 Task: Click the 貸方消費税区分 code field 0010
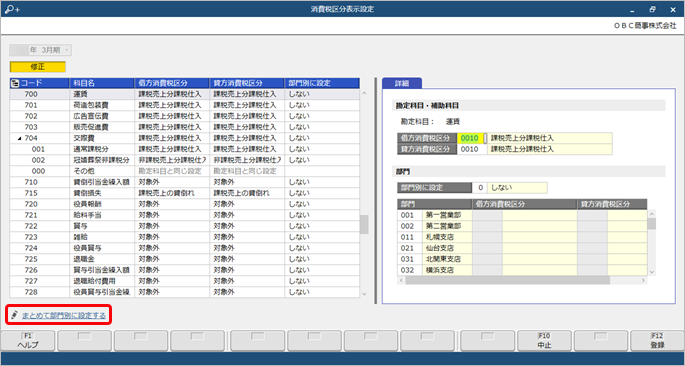(x=472, y=149)
